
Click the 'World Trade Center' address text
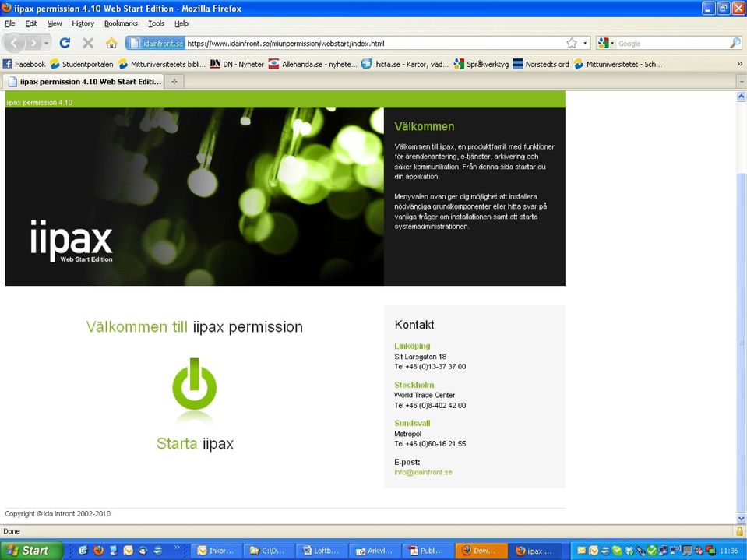click(425, 395)
